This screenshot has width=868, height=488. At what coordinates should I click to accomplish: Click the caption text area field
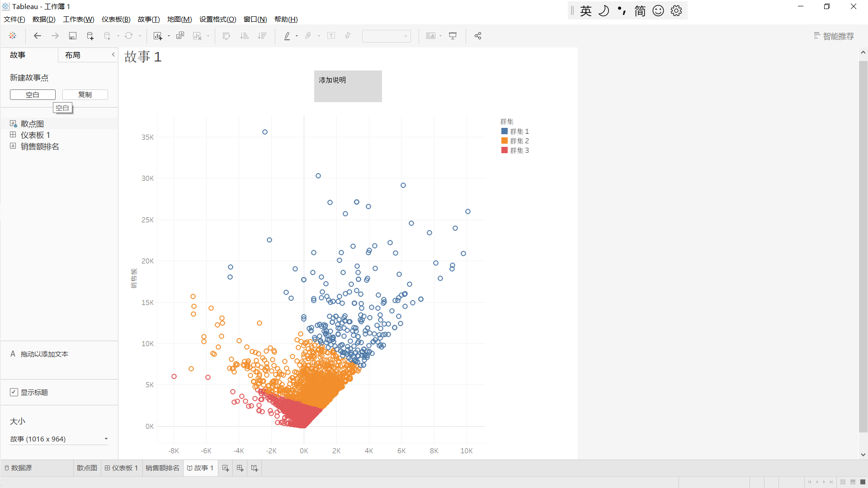pos(348,86)
